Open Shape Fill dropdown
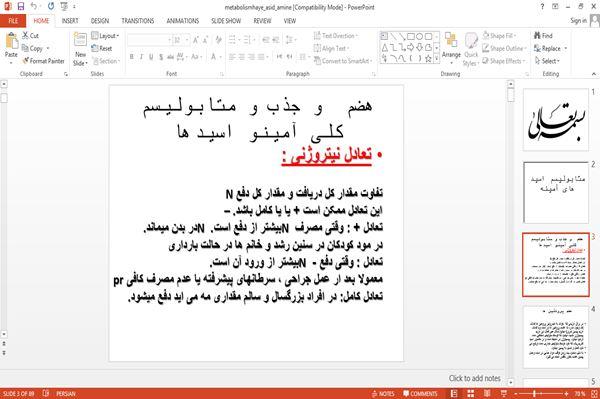The height and width of the screenshot is (399, 600). coord(499,36)
